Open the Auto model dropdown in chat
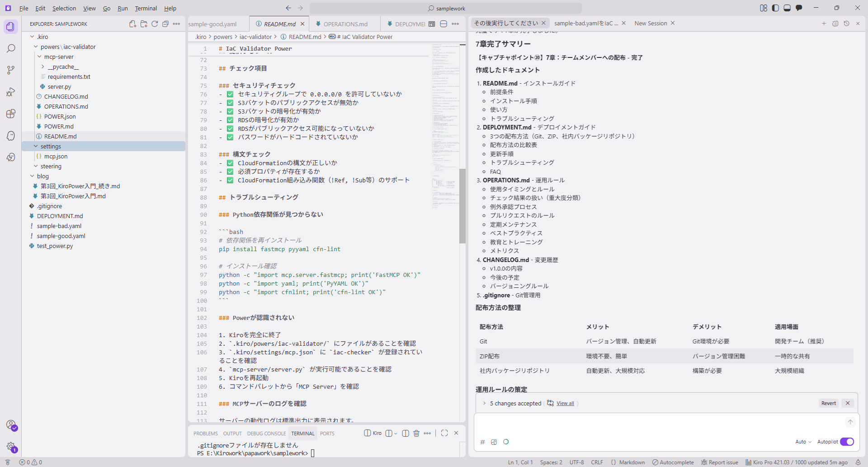 coord(802,442)
